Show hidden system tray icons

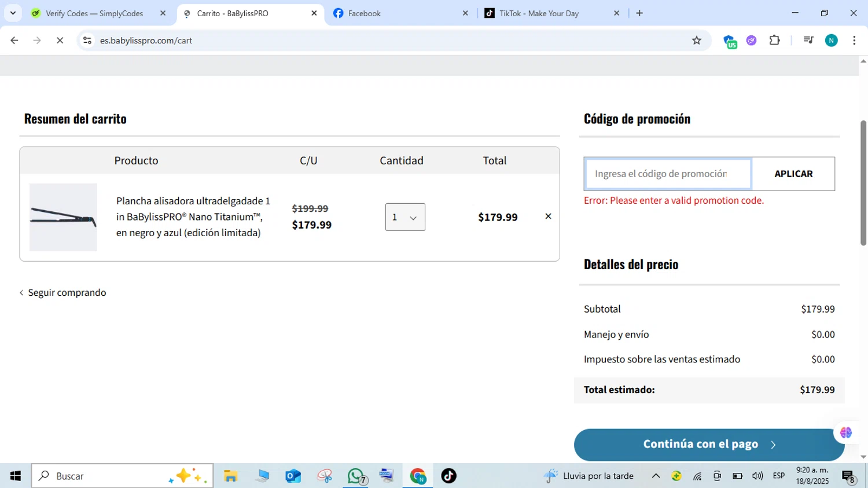pos(656,476)
